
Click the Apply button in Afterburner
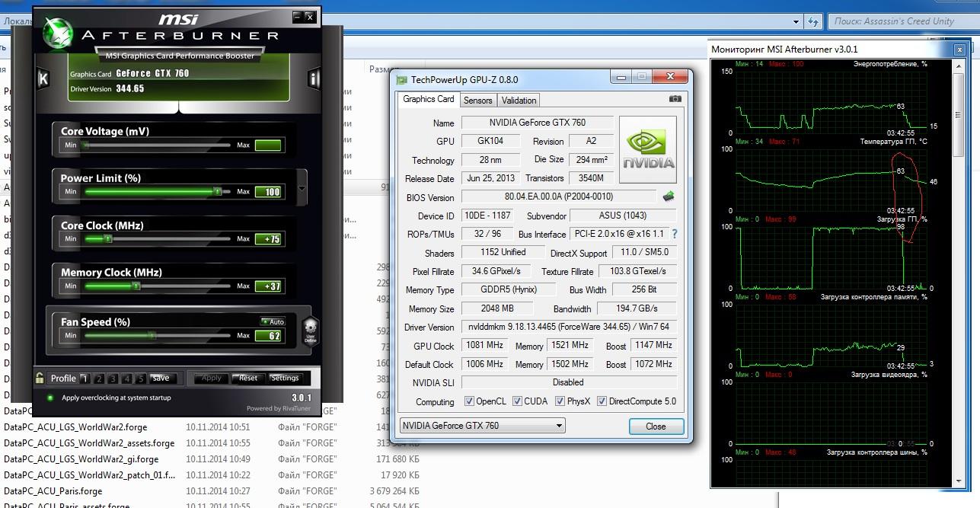211,378
